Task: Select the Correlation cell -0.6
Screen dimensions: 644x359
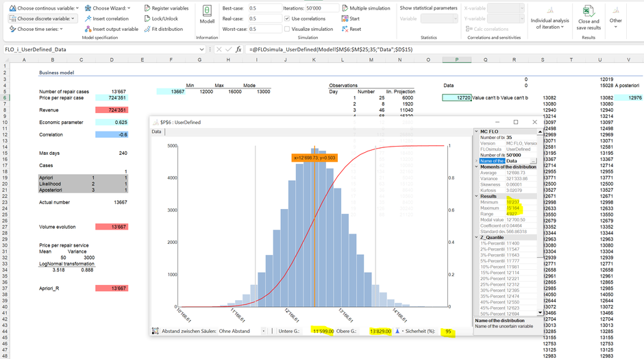Action: click(112, 135)
